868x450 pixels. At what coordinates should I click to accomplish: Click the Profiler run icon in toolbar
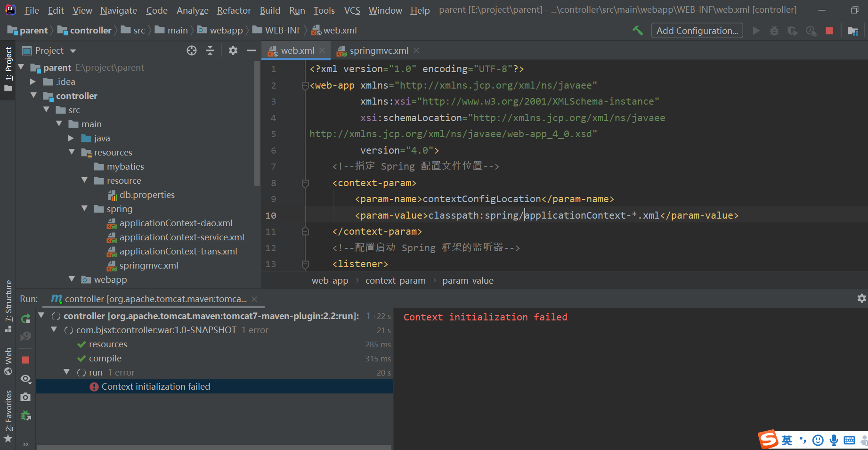point(811,31)
